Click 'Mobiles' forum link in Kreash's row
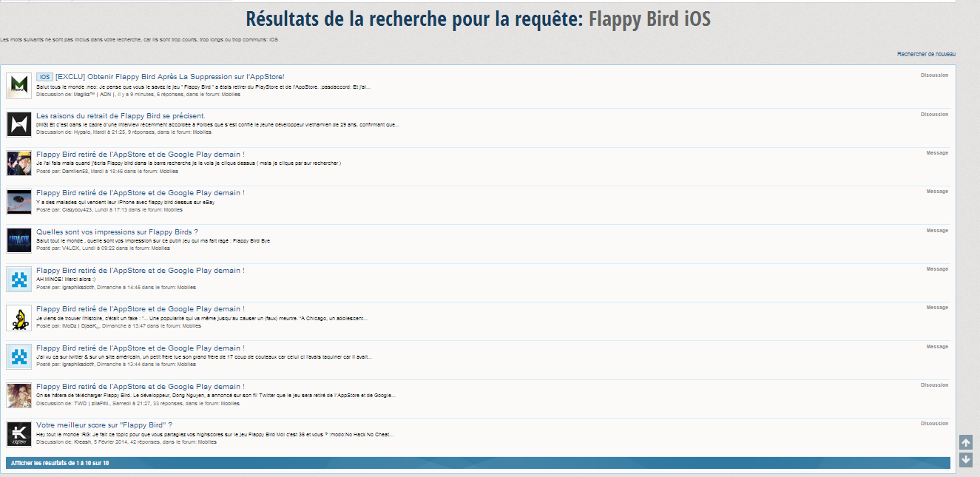 coord(207,442)
